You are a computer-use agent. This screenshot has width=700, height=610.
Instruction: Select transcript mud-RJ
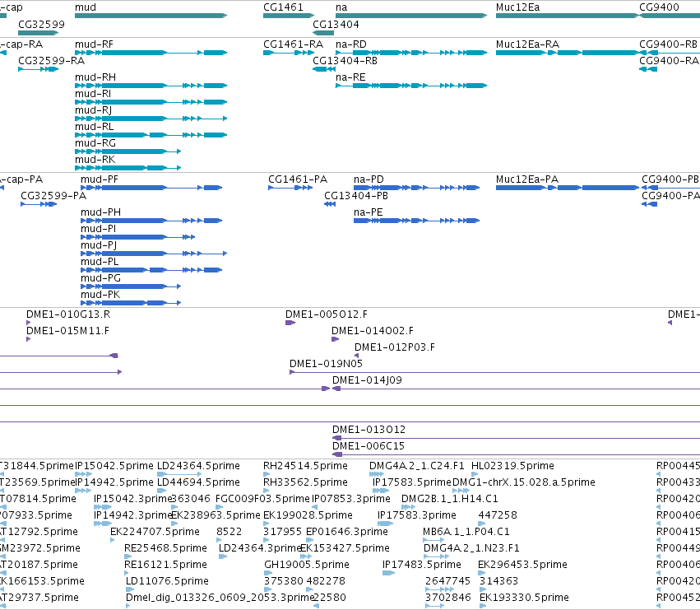pyautogui.click(x=151, y=119)
